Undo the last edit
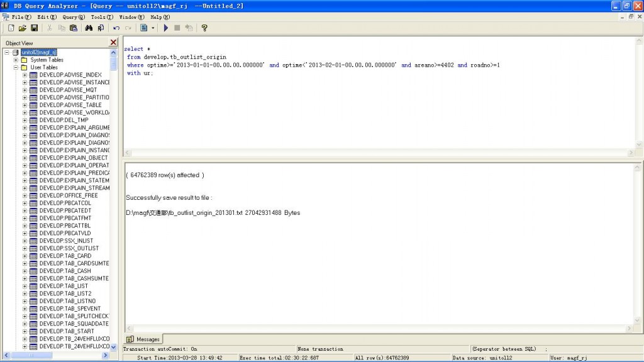Viewport: 644px width, 362px height. click(116, 28)
